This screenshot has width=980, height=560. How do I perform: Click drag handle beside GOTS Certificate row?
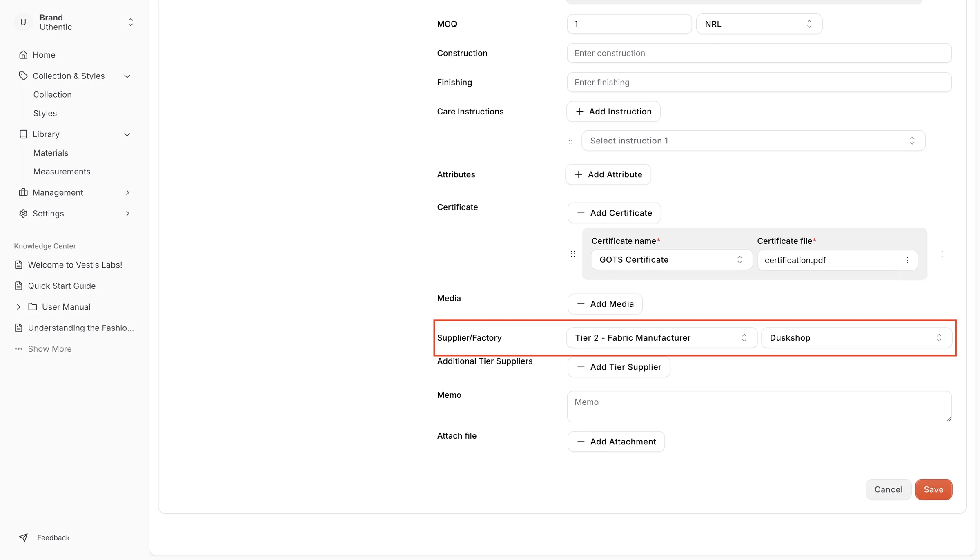[573, 254]
